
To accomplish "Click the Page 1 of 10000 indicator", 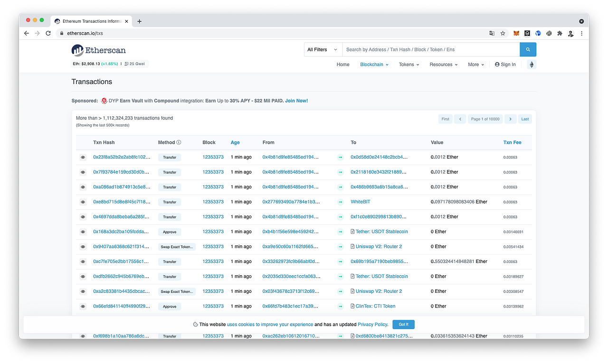I will [x=485, y=119].
